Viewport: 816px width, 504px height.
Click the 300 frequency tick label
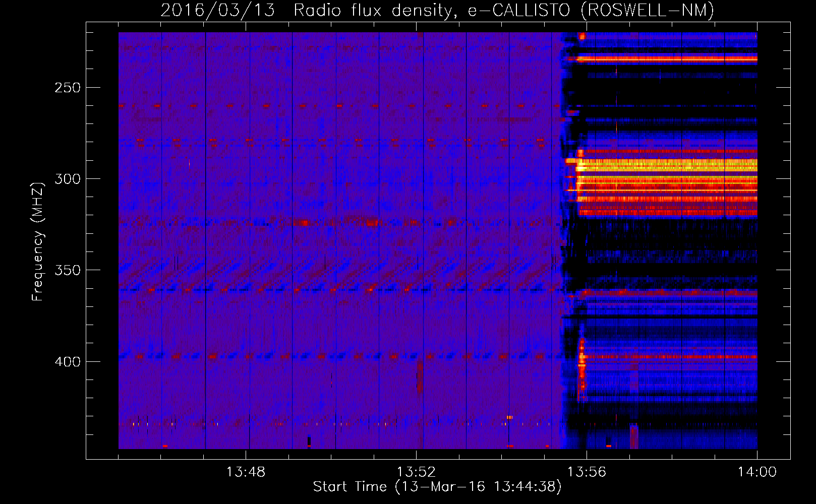pyautogui.click(x=68, y=179)
